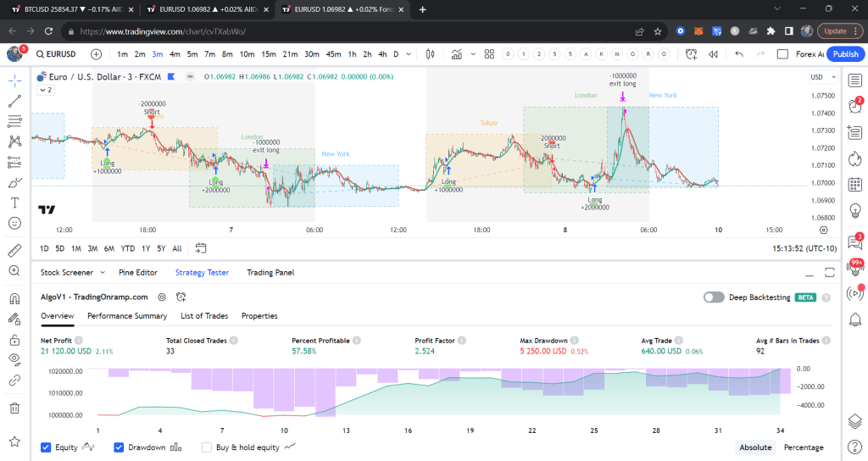Screen dimensions: 868x461
Task: Select the Text drawing tool
Action: pos(14,203)
